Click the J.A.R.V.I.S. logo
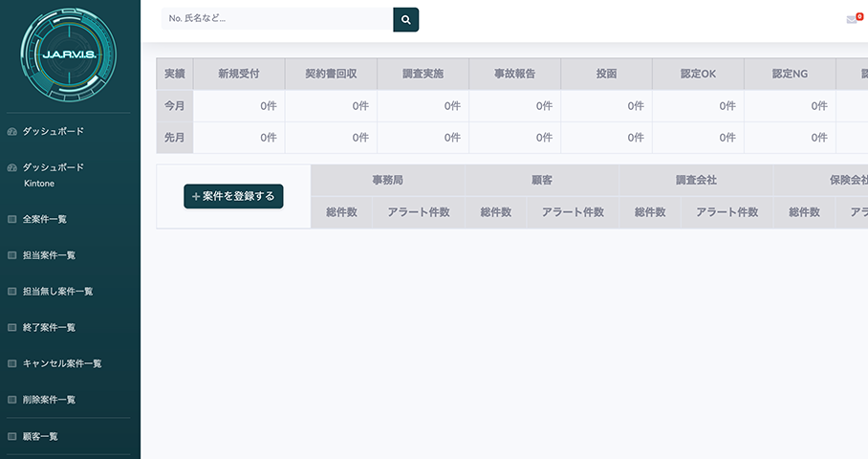 [70, 51]
